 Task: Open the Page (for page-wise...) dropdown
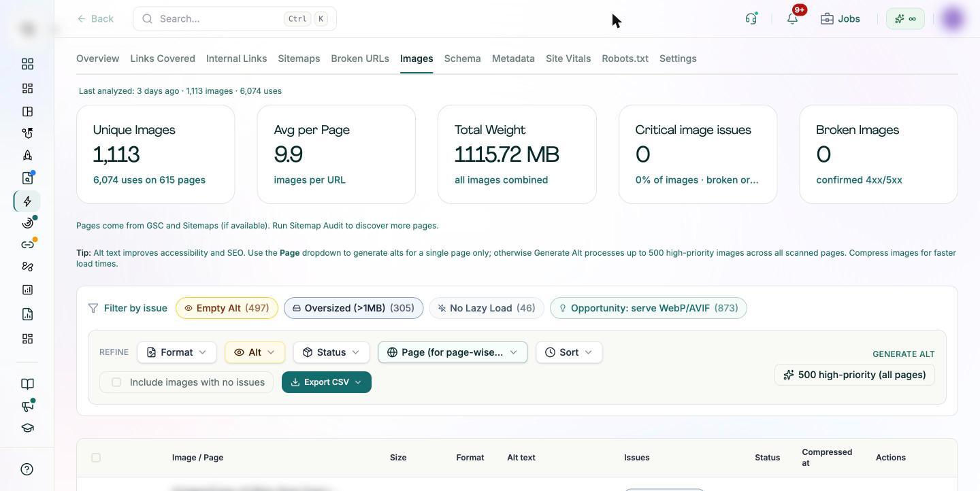453,352
